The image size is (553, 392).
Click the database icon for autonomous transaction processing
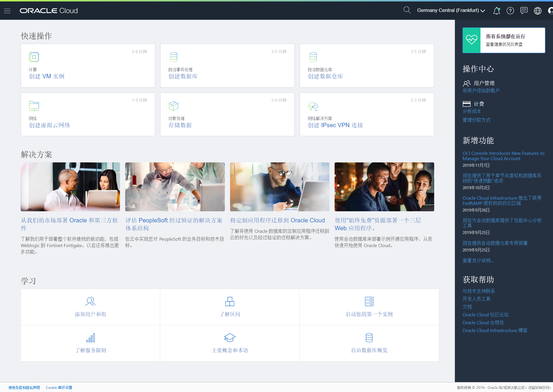coord(174,57)
